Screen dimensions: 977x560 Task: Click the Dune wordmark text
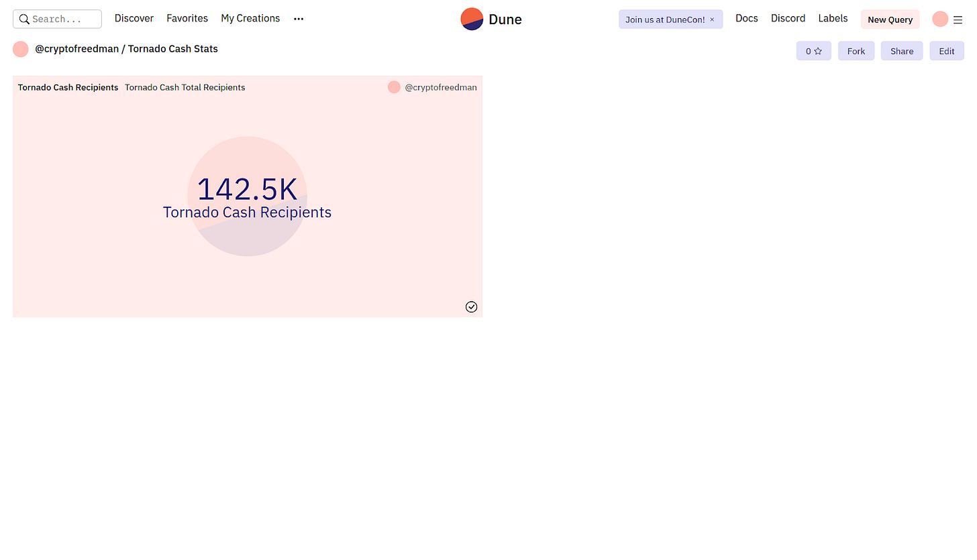[x=505, y=19]
